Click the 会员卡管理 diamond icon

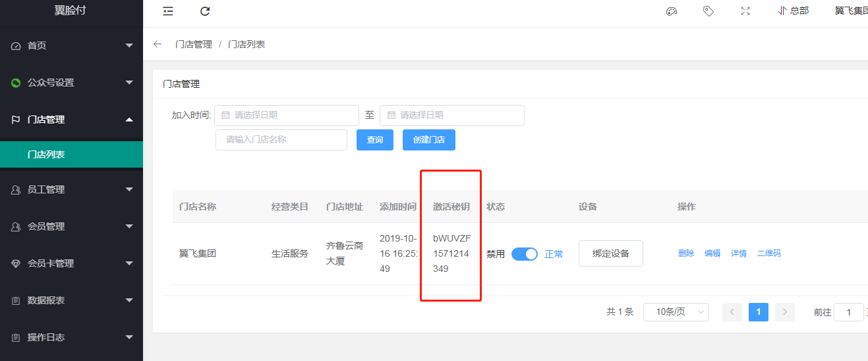(16, 263)
